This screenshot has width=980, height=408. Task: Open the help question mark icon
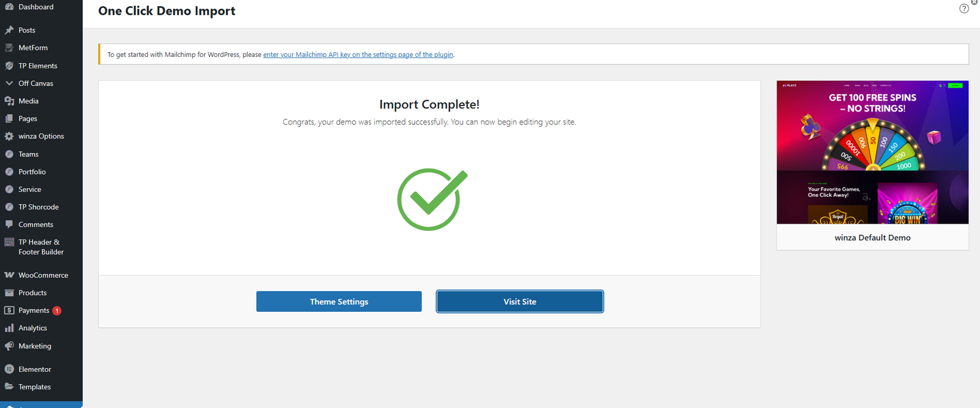pyautogui.click(x=964, y=9)
